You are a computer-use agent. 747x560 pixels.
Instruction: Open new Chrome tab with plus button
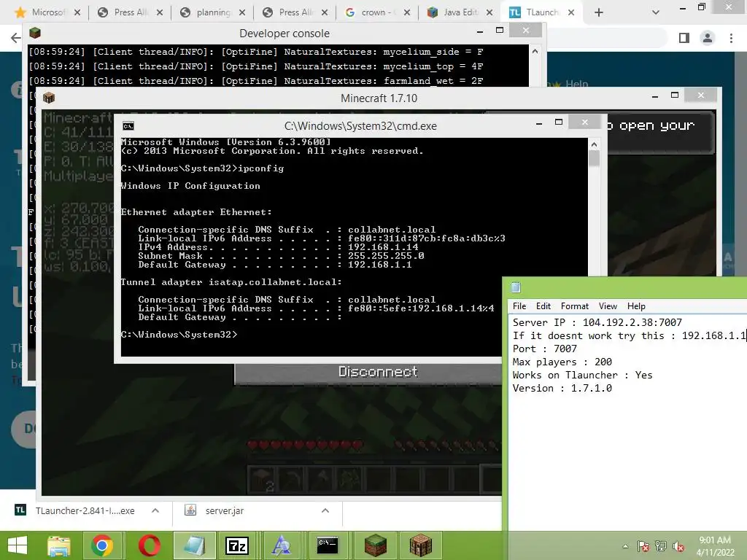click(599, 12)
